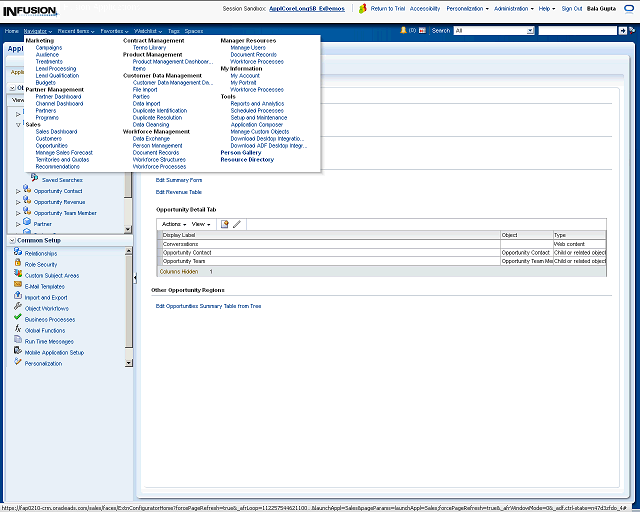The image size is (640, 512).
Task: Click inside the global search text field
Action: pos(577,31)
